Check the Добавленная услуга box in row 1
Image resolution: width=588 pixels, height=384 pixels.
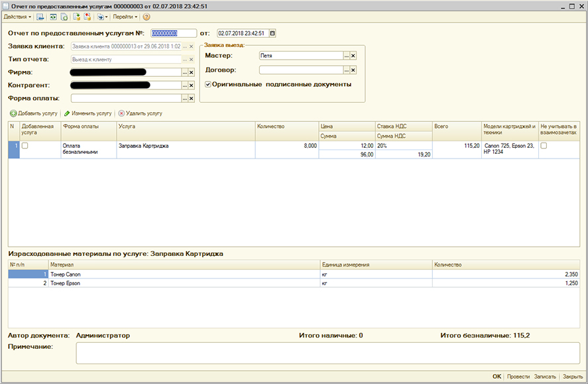click(25, 145)
